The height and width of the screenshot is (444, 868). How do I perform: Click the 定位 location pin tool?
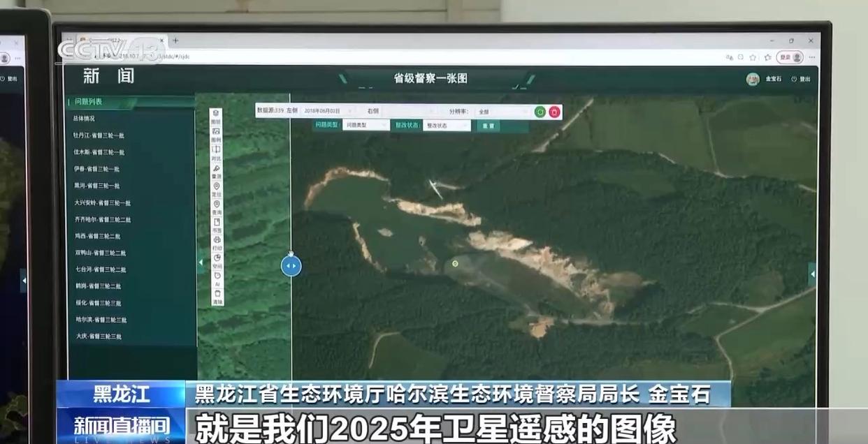pos(216,188)
